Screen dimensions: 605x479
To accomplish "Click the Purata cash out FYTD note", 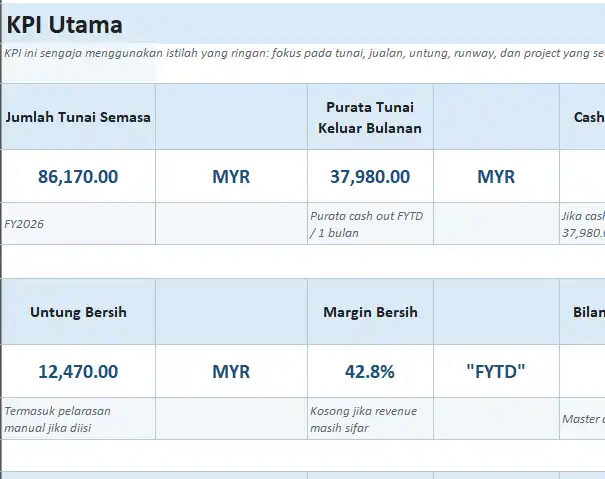I will point(370,225).
